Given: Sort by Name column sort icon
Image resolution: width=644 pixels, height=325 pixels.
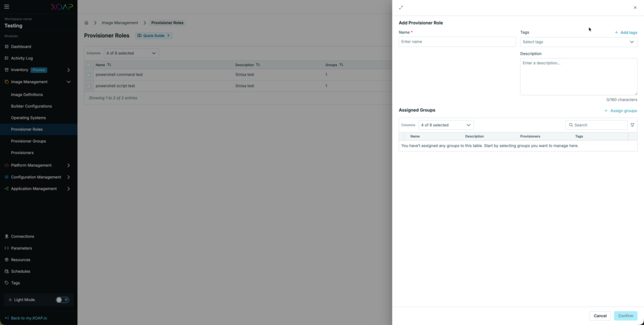Looking at the screenshot, I should 109,65.
